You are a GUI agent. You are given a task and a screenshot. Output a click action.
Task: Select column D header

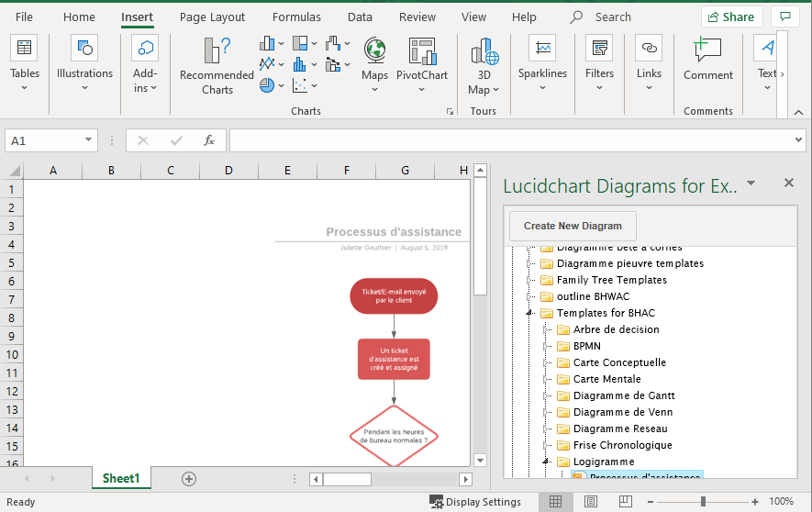tap(228, 171)
